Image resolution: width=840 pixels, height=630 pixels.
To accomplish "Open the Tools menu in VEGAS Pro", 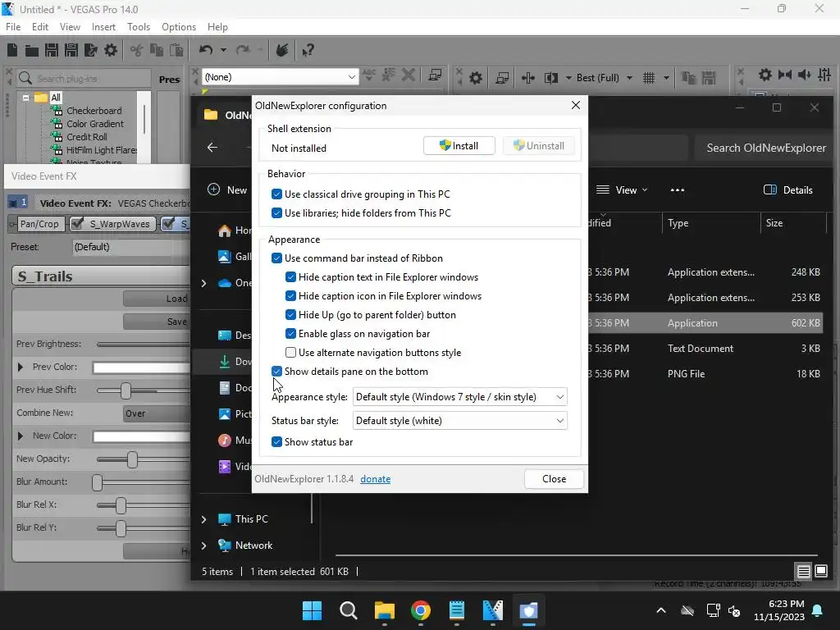I will click(139, 27).
